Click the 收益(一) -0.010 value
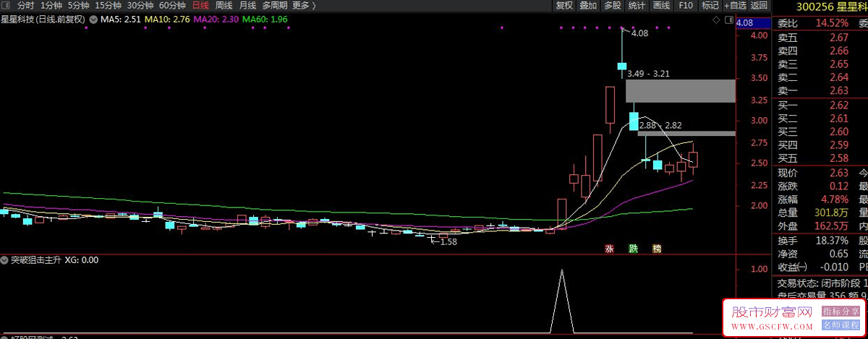868x339 pixels. (834, 267)
